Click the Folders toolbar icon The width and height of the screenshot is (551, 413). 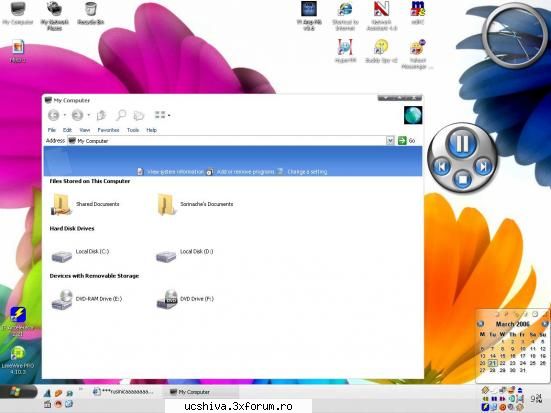(x=139, y=115)
